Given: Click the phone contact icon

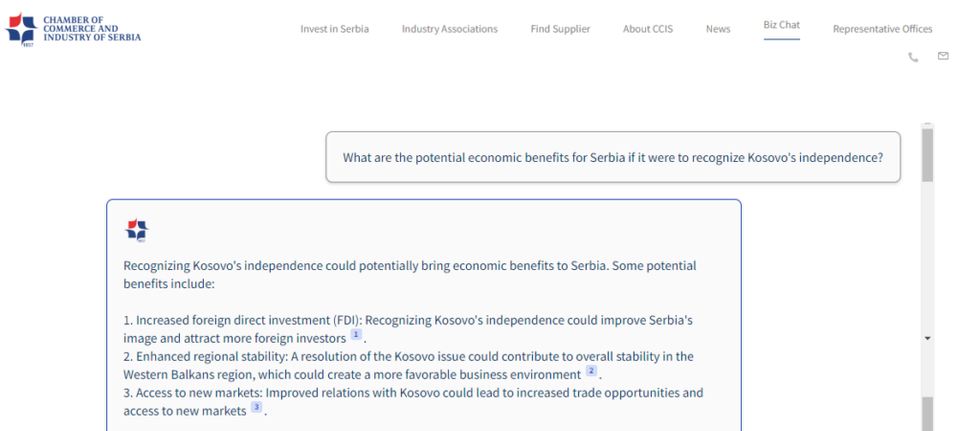Looking at the screenshot, I should pos(913,58).
